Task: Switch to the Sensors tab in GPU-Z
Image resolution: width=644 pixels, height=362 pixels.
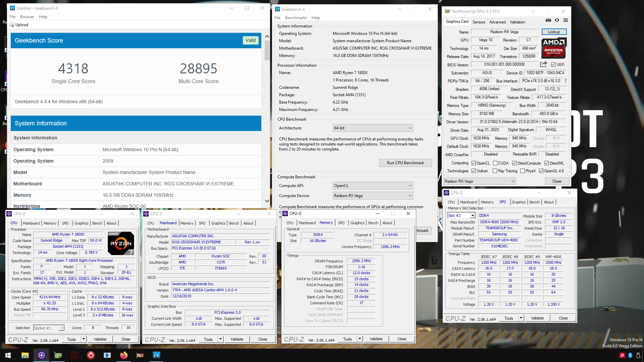Action: point(479,22)
